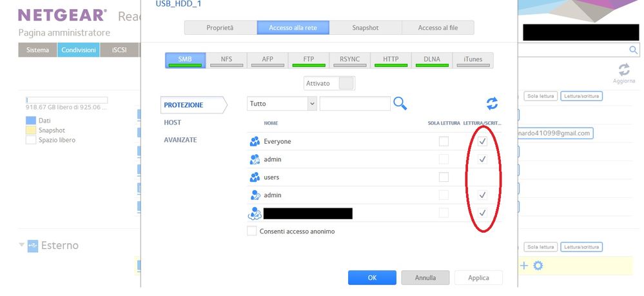Click the USB_HDD_1 dialog title
The width and height of the screenshot is (644, 296).
coord(179,4)
